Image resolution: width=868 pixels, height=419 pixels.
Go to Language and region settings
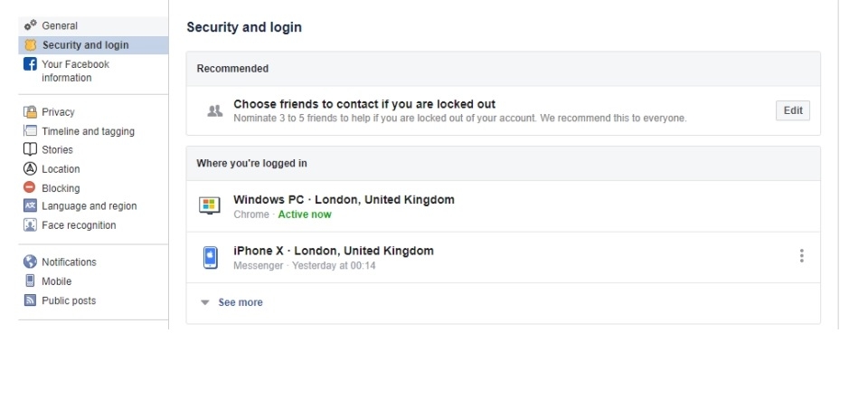89,206
